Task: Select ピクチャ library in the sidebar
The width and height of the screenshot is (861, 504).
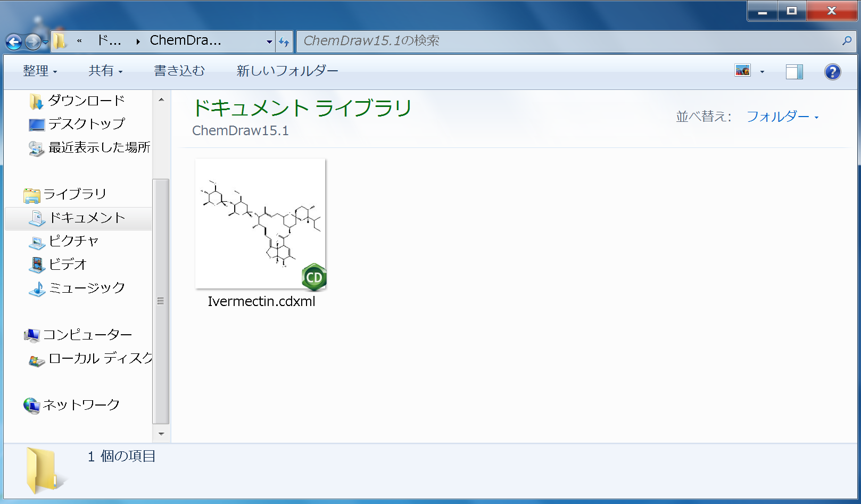Action: 73,241
